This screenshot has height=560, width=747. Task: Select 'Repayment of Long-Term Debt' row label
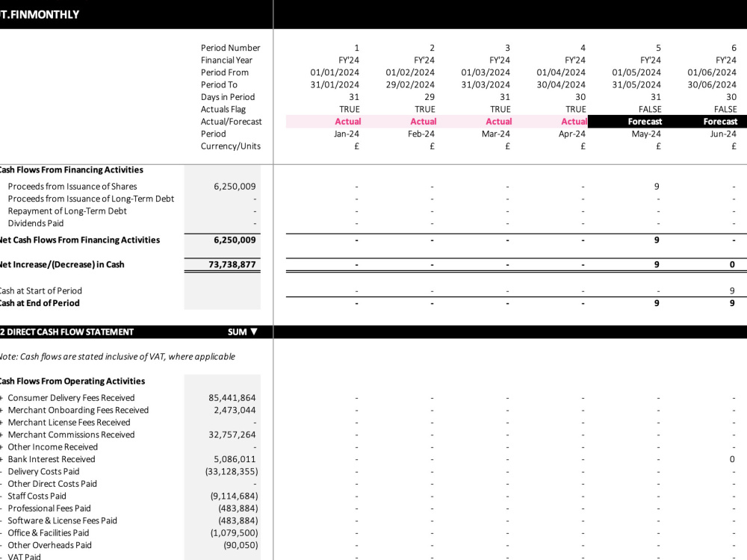67,211
